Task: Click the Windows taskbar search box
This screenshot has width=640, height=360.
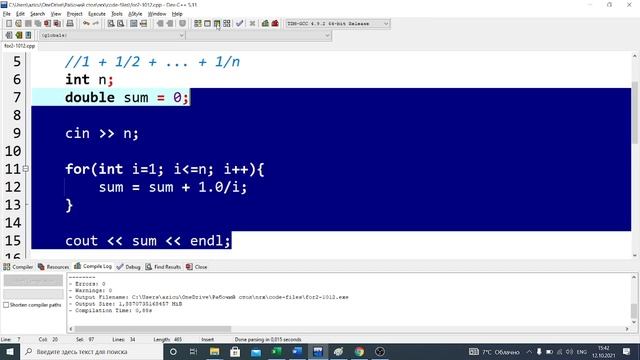Action: (x=91, y=351)
